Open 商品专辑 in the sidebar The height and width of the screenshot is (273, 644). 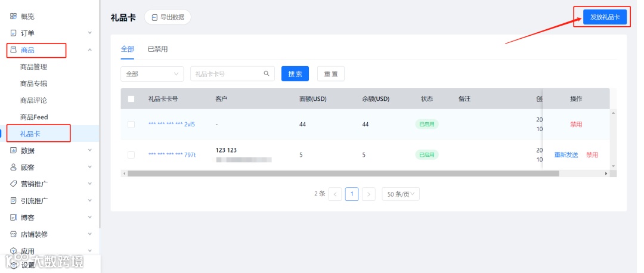33,83
